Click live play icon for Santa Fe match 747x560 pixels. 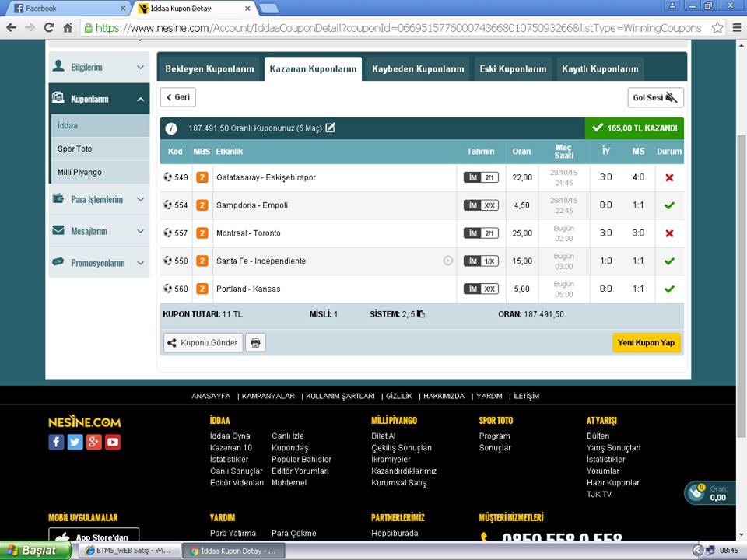[447, 261]
